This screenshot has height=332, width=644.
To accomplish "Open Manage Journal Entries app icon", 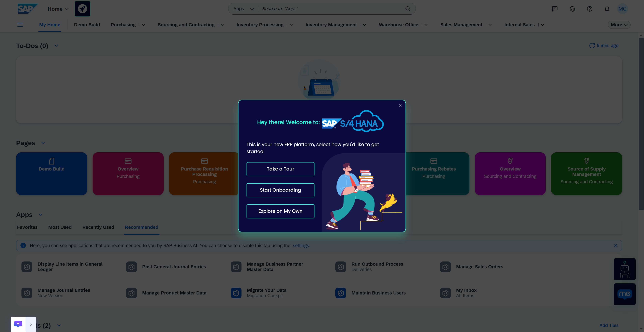I will [27, 293].
